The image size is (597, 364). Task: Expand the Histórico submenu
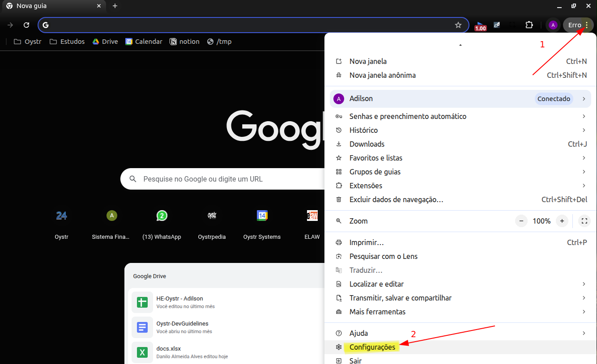[x=461, y=130]
